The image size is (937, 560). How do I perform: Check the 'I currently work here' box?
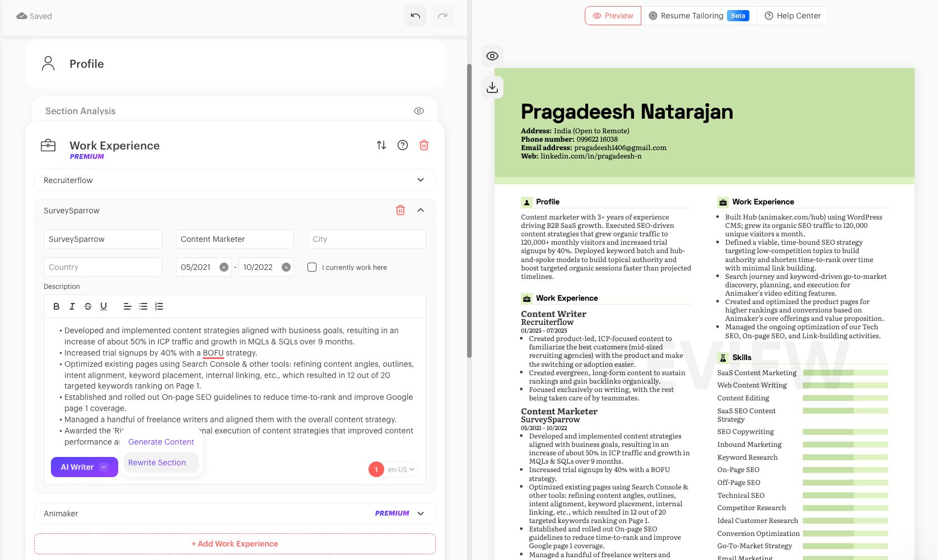pos(312,267)
